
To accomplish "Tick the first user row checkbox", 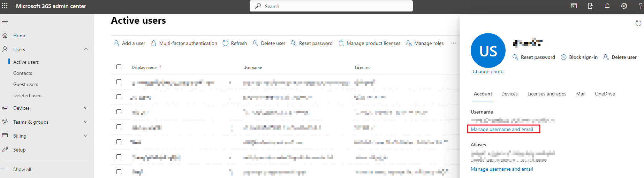I will tap(119, 82).
